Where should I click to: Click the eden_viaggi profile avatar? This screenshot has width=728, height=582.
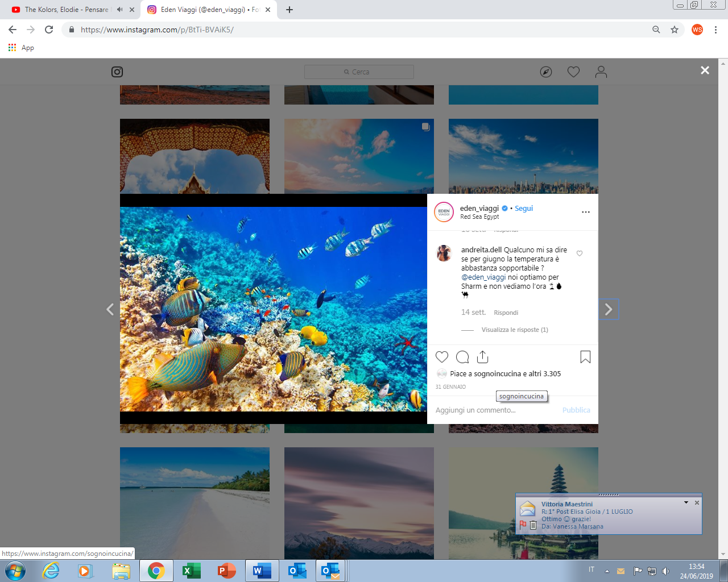tap(444, 212)
